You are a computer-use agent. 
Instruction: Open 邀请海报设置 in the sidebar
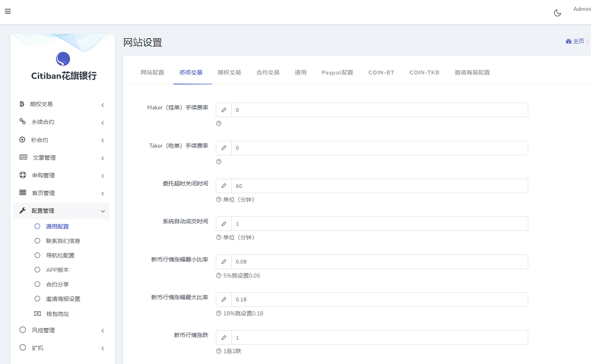pos(63,299)
